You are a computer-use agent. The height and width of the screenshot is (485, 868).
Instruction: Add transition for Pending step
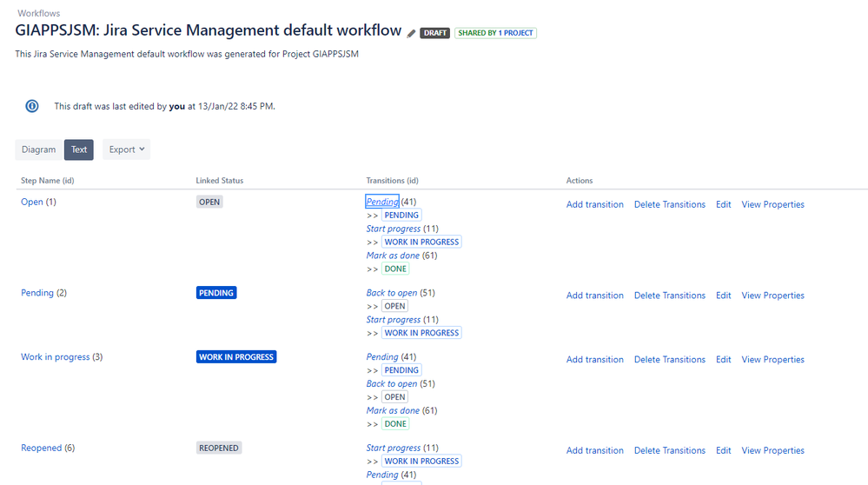click(x=594, y=296)
